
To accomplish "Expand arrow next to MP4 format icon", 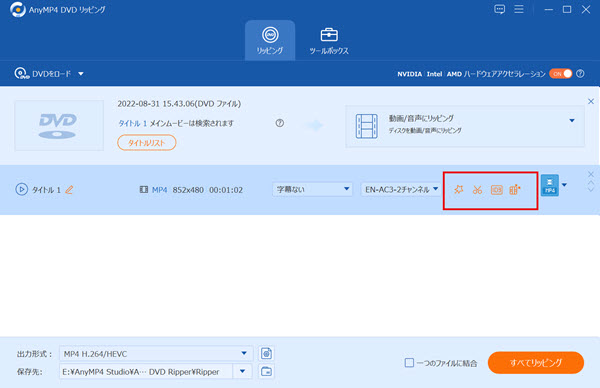I will (x=564, y=185).
